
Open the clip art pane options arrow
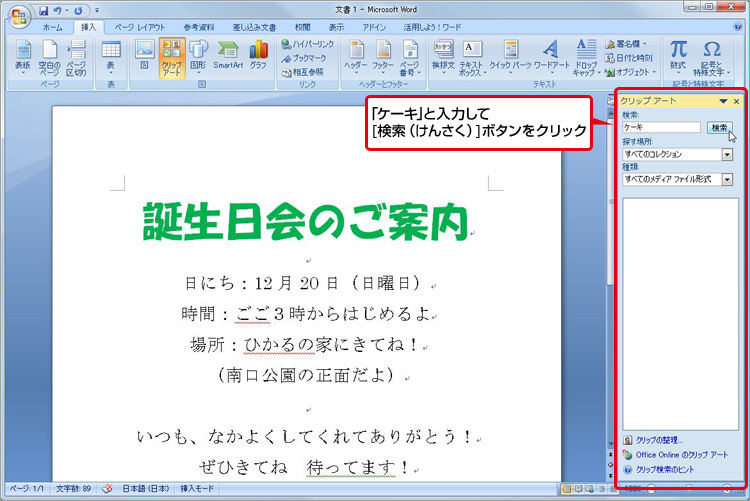point(723,101)
